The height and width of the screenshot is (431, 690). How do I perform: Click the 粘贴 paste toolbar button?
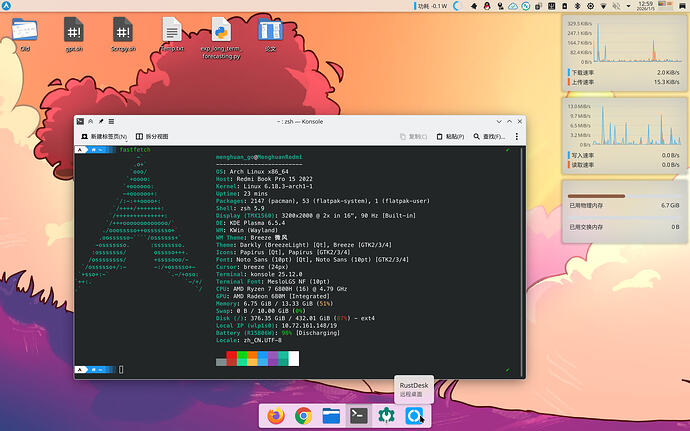point(450,136)
